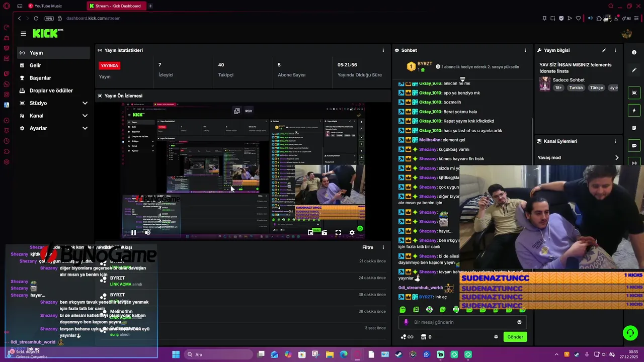Open Windows Start menu
644x362 pixels.
(x=176, y=354)
